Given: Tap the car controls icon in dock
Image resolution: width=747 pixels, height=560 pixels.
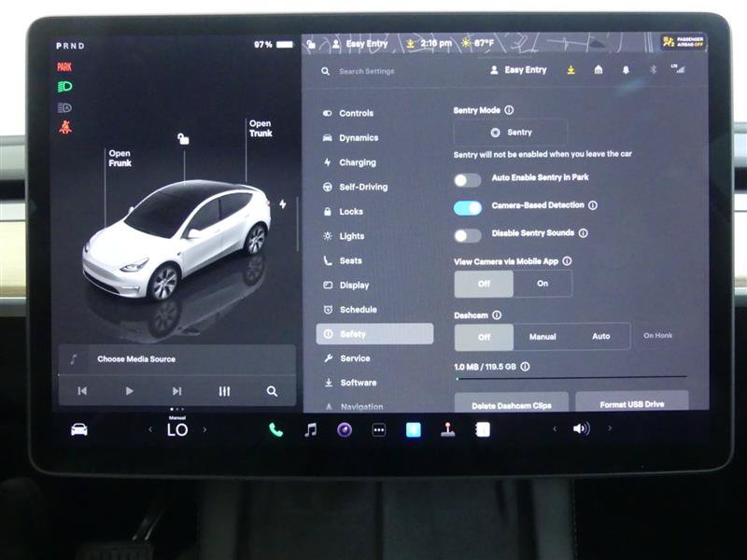Looking at the screenshot, I should pyautogui.click(x=79, y=429).
